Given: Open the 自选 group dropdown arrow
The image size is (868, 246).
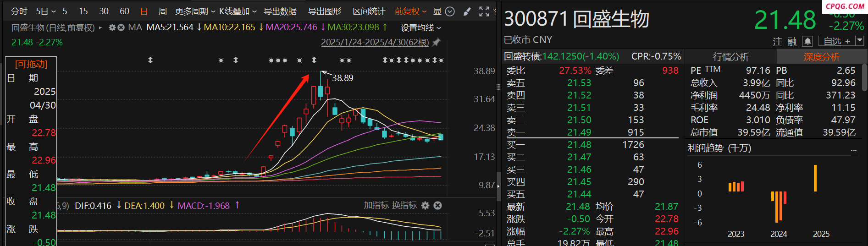Looking at the screenshot, I should (x=860, y=41).
